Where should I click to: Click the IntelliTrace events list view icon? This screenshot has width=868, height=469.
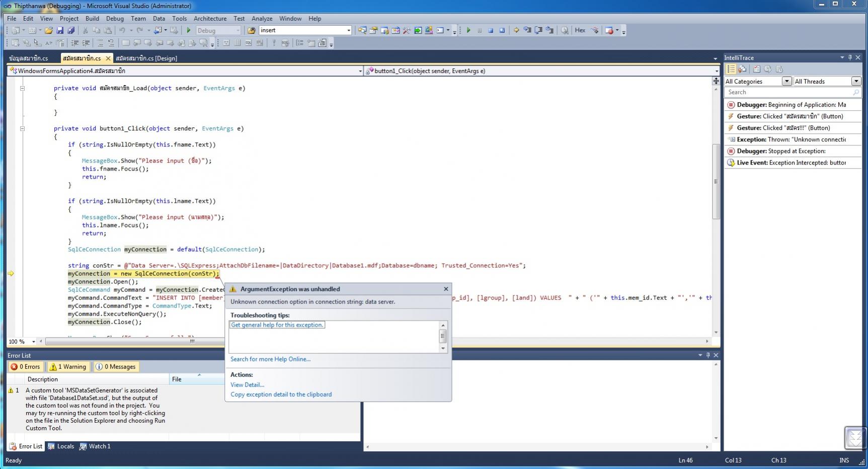731,69
